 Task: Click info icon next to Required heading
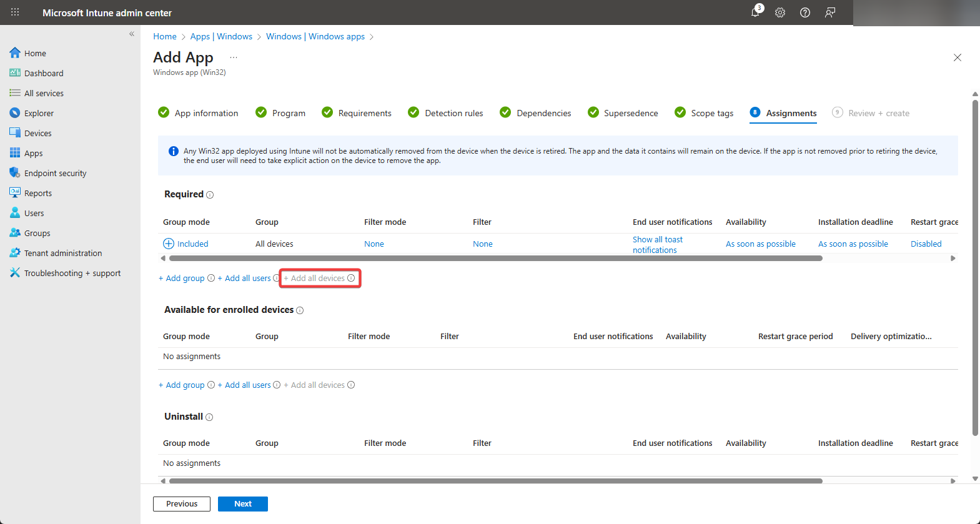coord(210,195)
